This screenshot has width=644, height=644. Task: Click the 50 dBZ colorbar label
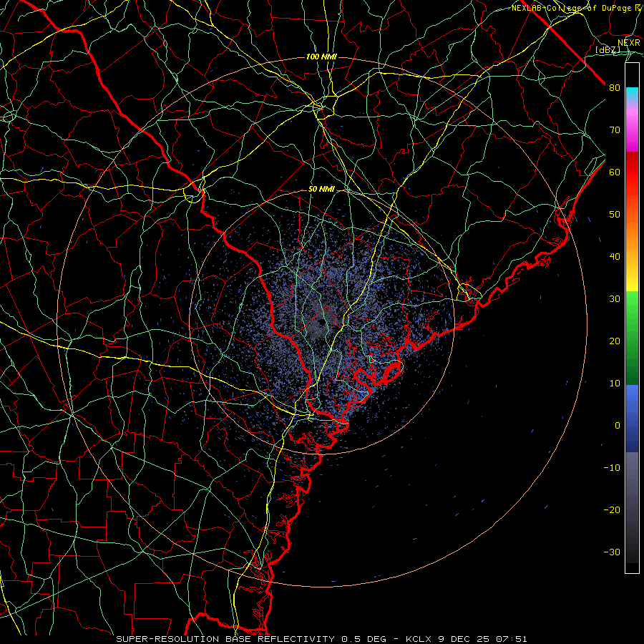coord(615,215)
